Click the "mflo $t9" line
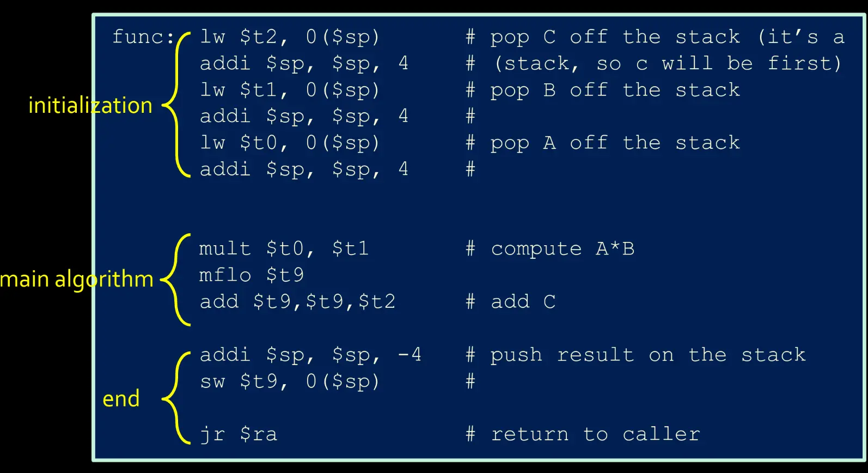This screenshot has height=473, width=868. click(251, 275)
